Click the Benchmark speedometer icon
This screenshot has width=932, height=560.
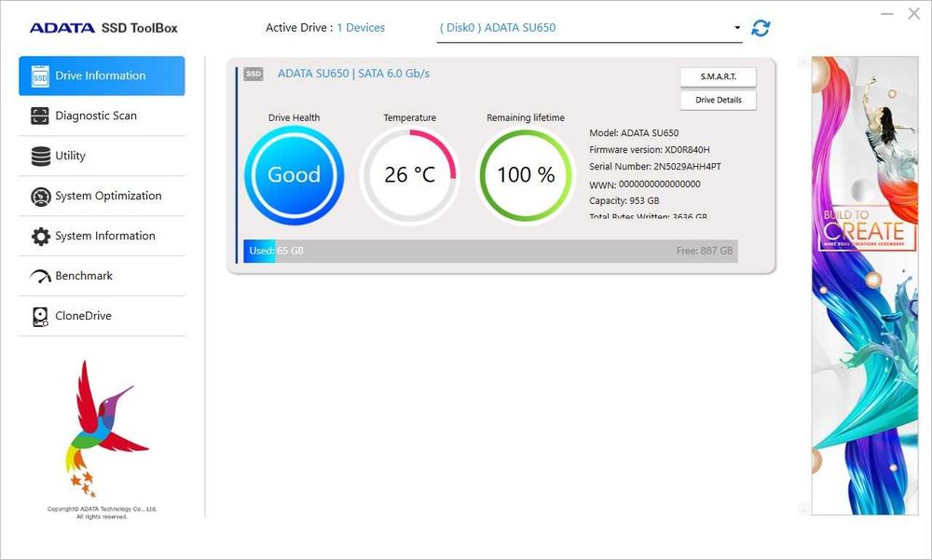40,277
